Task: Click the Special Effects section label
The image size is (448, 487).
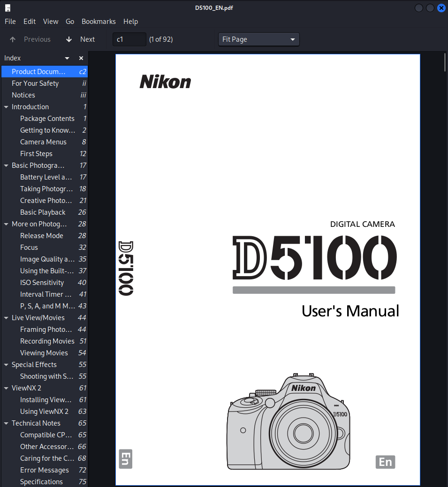Action: [x=34, y=365]
